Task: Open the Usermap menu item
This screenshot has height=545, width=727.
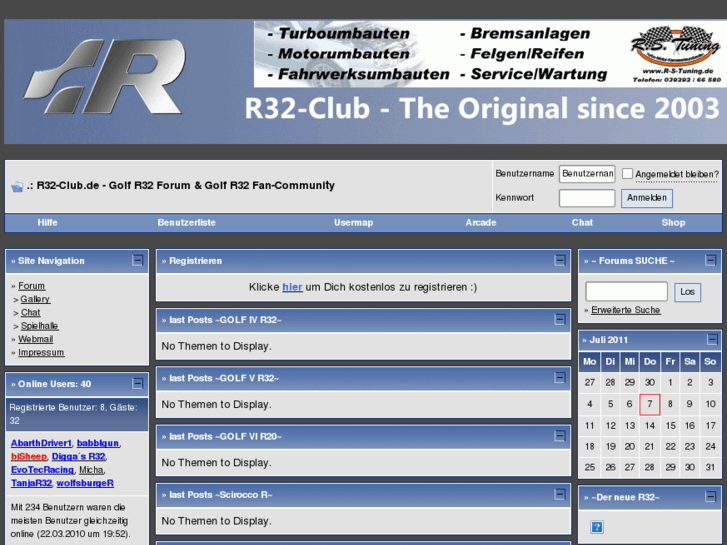Action: click(353, 223)
